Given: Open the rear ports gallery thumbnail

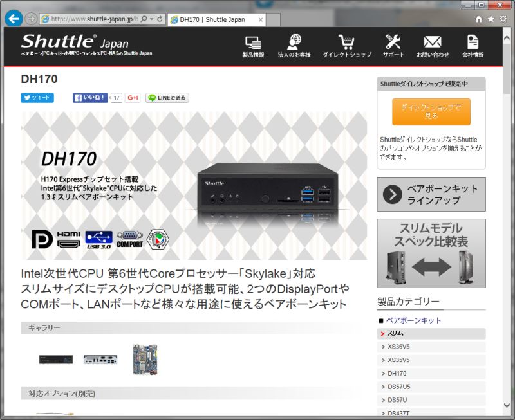Looking at the screenshot, I should pos(100,360).
